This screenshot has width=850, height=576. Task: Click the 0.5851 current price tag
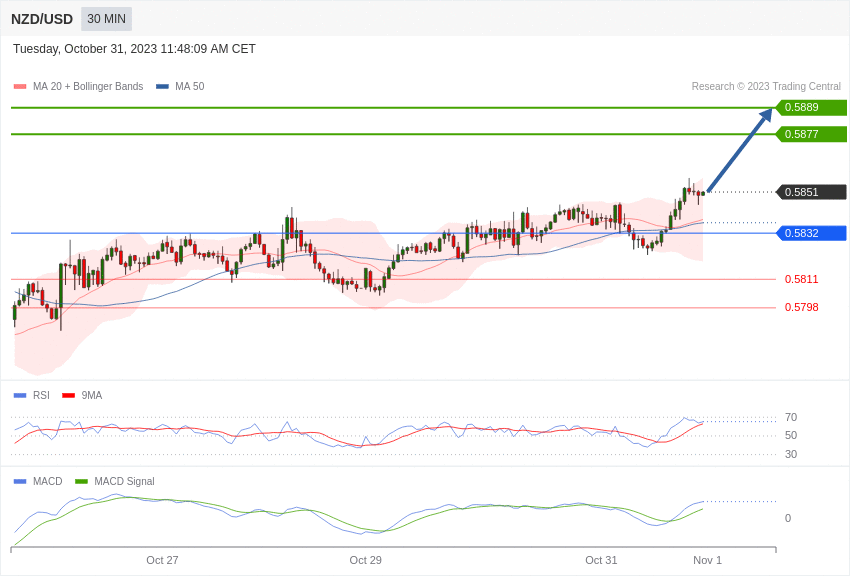point(812,192)
